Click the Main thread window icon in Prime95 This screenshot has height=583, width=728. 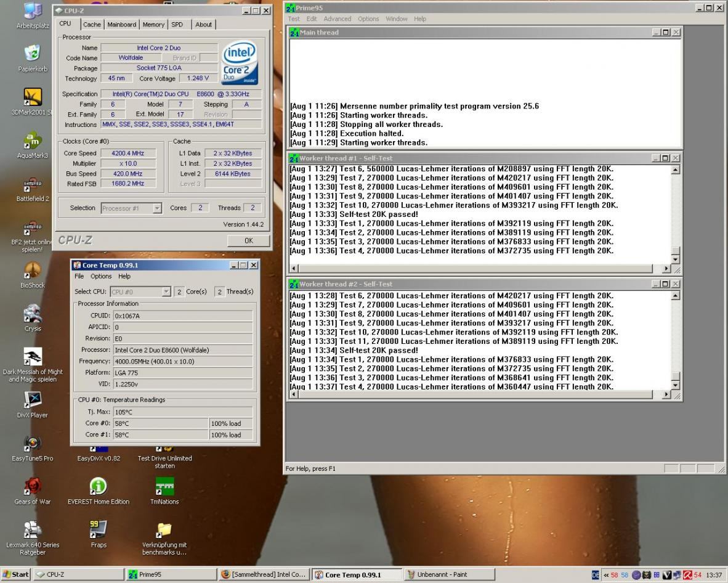(x=294, y=33)
